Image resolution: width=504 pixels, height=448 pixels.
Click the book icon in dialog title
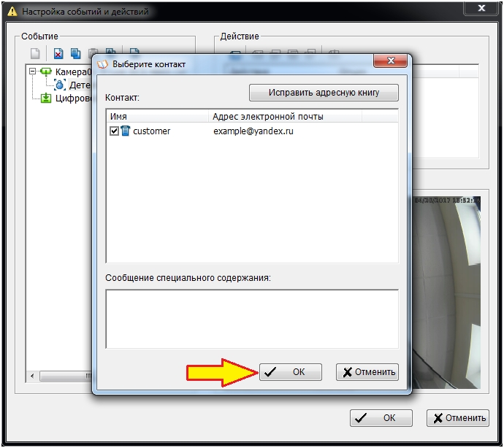coord(102,64)
